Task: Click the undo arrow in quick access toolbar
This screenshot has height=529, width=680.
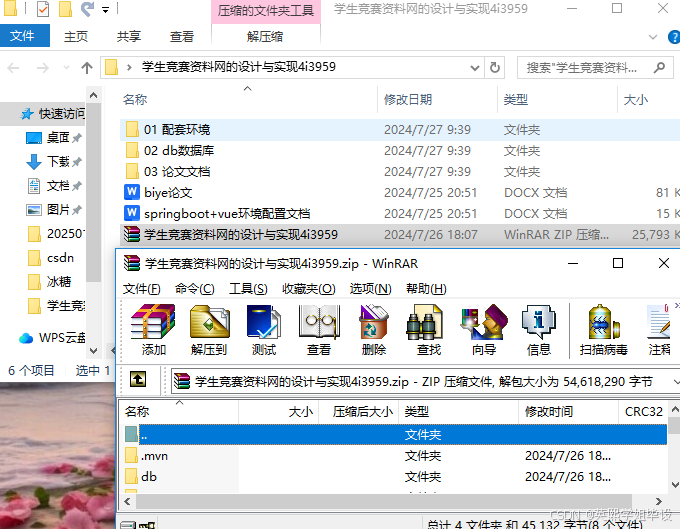Action: pyautogui.click(x=87, y=9)
